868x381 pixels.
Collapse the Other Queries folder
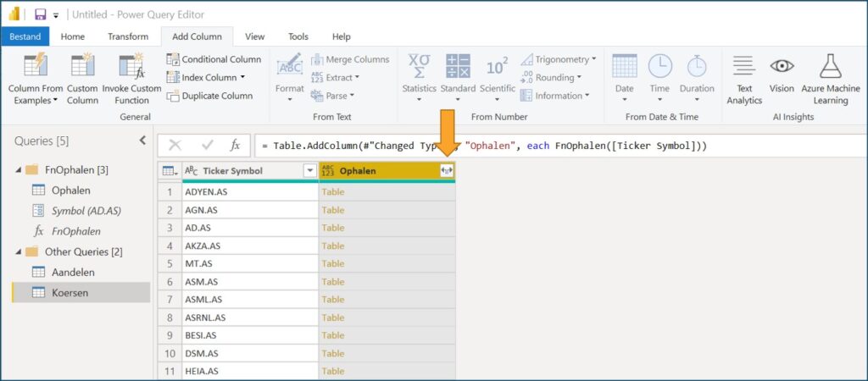[x=19, y=251]
